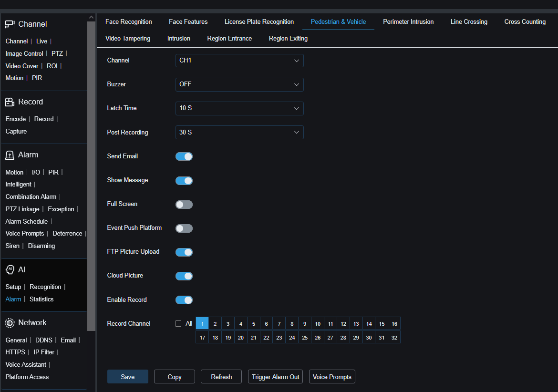
Task: Select record channel 24
Action: click(x=292, y=338)
